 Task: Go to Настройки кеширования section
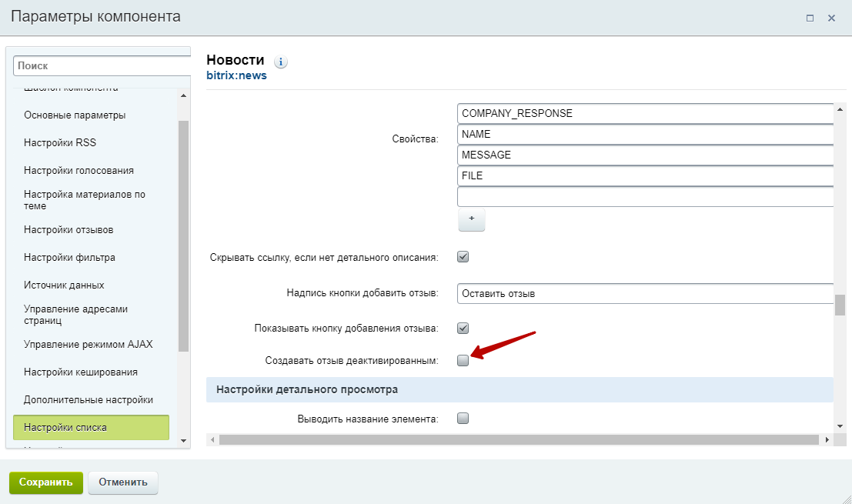click(x=81, y=372)
